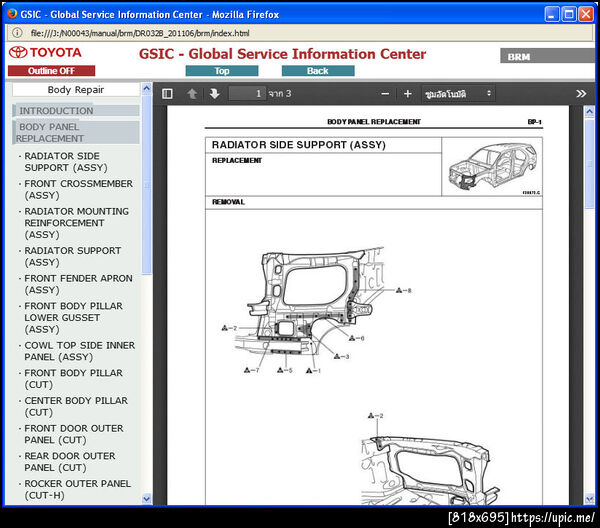Click the site info icon in address bar

17,33
